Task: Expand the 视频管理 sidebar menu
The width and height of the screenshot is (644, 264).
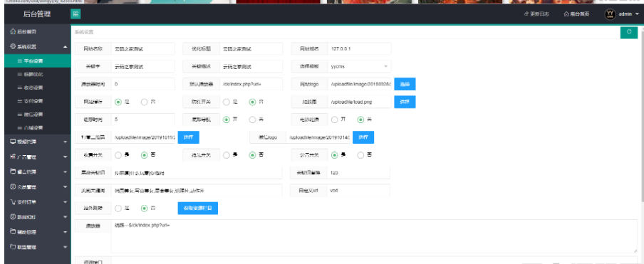Action: click(37, 142)
